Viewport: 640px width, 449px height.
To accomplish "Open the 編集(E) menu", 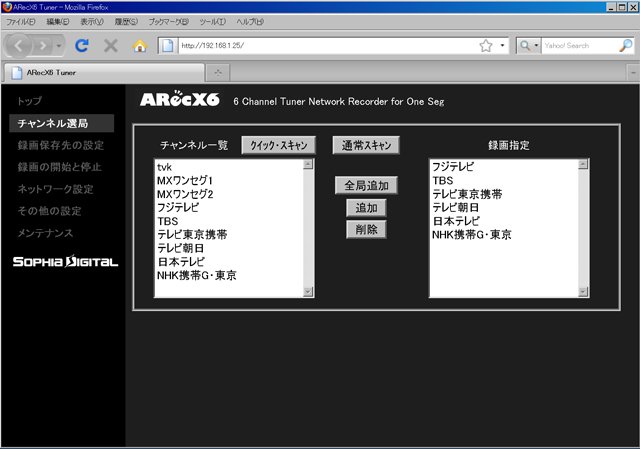I will point(58,22).
